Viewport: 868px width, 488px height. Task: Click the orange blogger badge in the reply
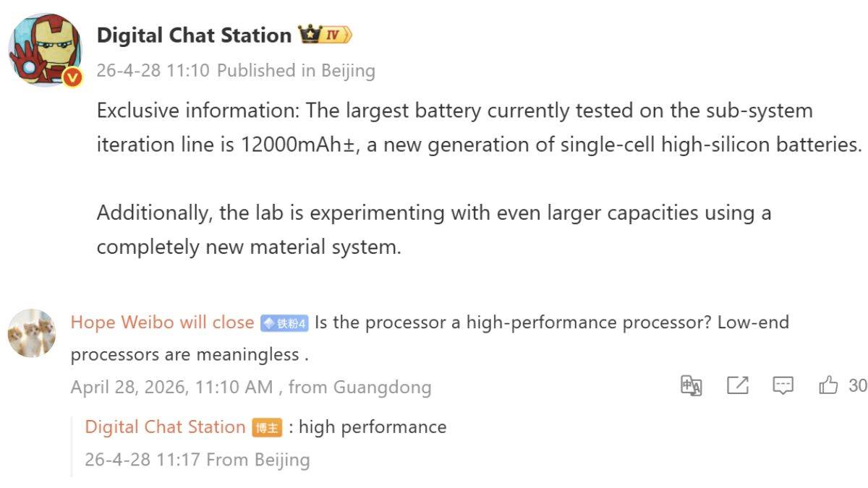click(x=266, y=428)
